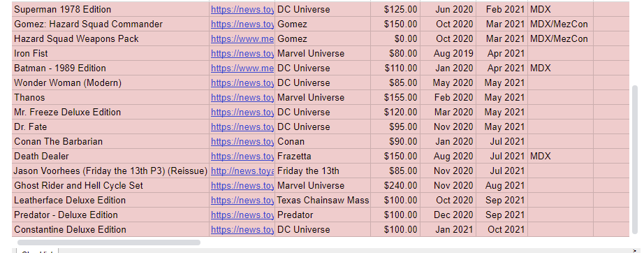This screenshot has height=253, width=644.
Task: Select the Conan The Barbarian name cell
Action: coord(110,141)
